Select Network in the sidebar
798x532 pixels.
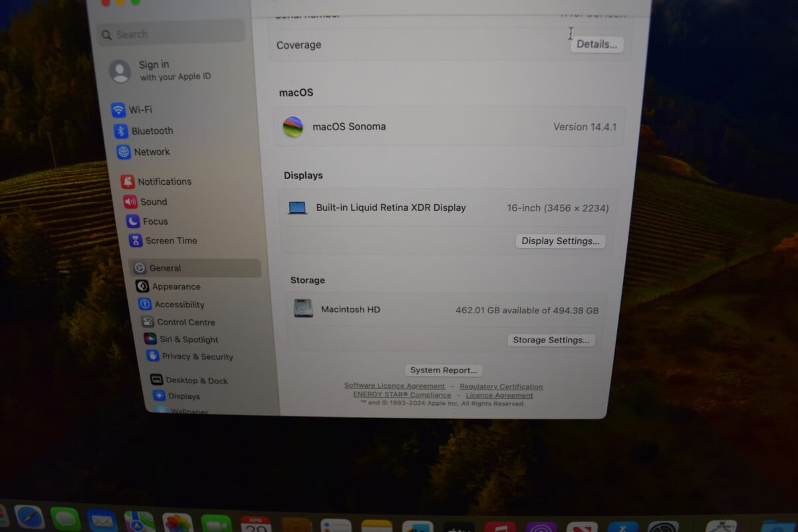tap(144, 152)
